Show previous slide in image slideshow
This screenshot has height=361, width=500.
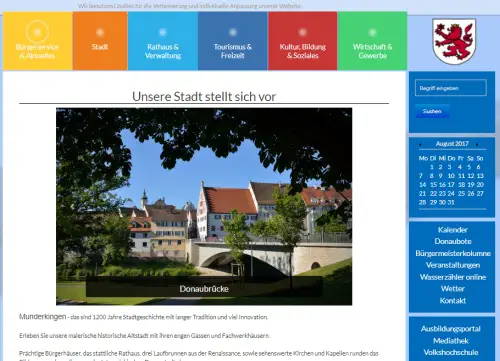pos(72,206)
